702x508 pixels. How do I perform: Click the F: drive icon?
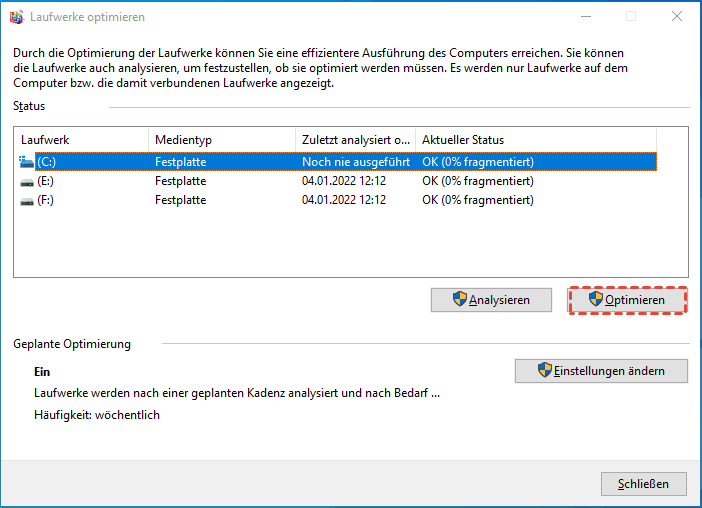[x=26, y=201]
